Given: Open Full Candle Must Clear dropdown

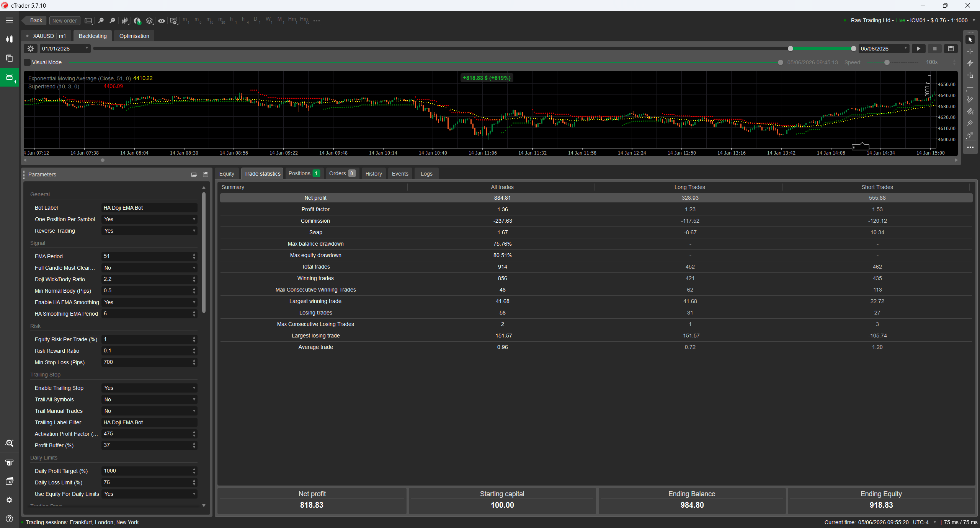Looking at the screenshot, I should (x=149, y=268).
